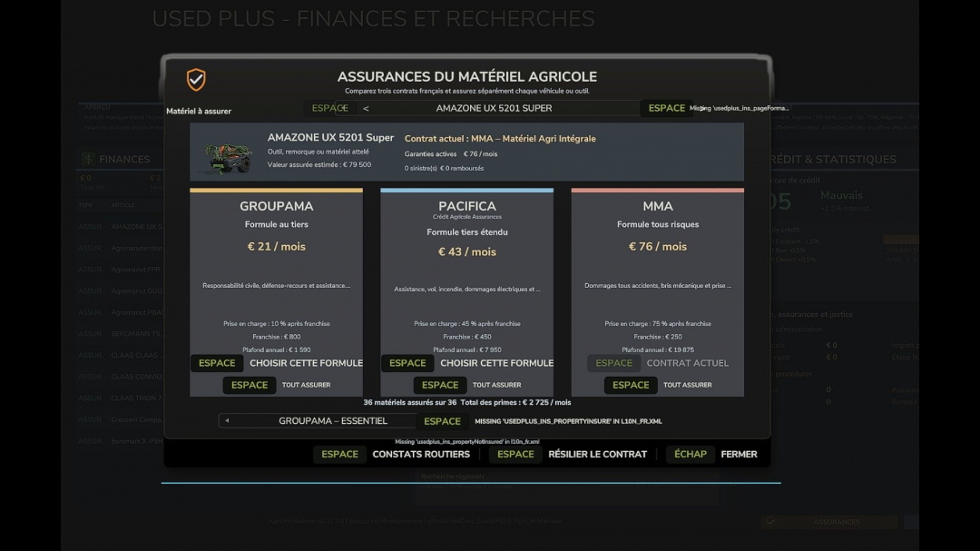980x551 pixels.
Task: Click 'Prise en charge : 45 % après franchise'
Action: (467, 323)
